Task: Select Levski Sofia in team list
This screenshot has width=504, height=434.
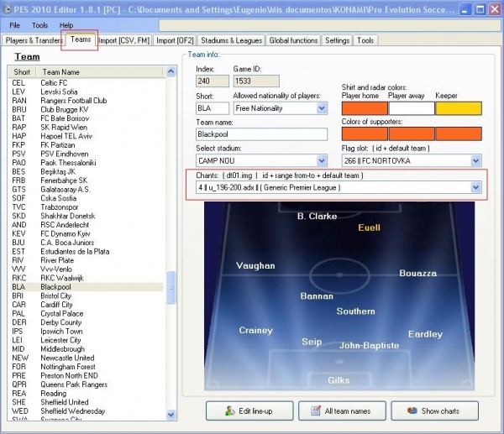Action: 87,92
